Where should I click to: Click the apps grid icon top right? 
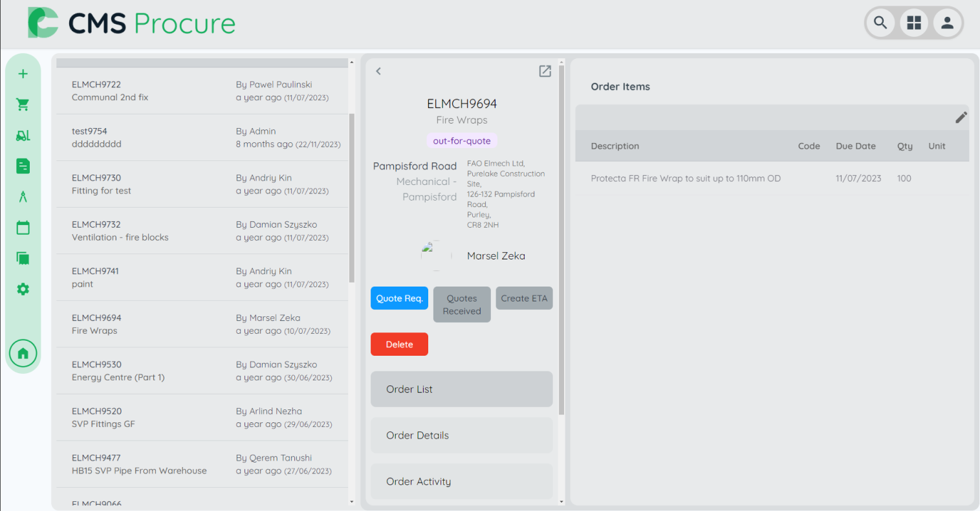tap(914, 23)
